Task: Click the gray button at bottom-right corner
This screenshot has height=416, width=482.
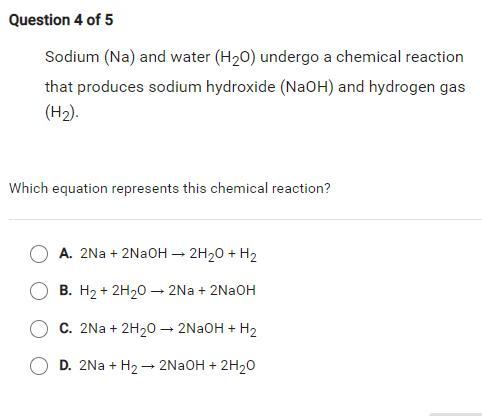Action: point(456,414)
